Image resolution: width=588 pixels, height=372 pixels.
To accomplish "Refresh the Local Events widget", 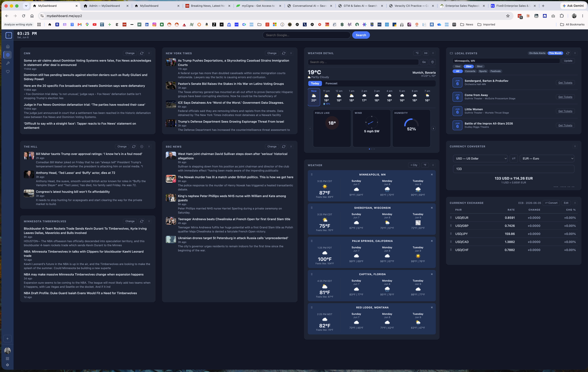I will [568, 53].
